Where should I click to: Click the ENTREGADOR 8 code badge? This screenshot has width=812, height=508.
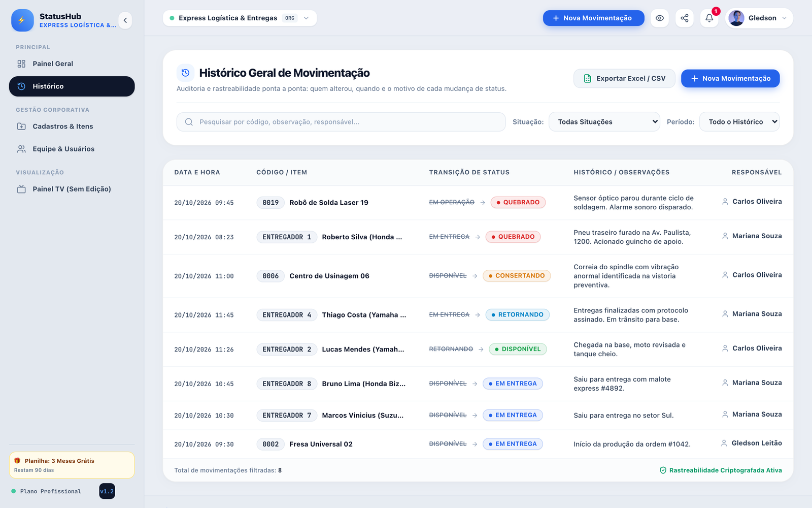pyautogui.click(x=287, y=384)
